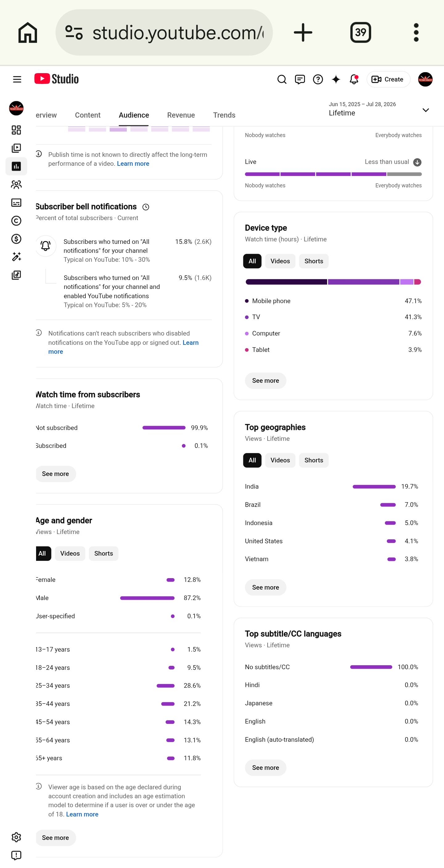Click the search magnifier icon

282,79
